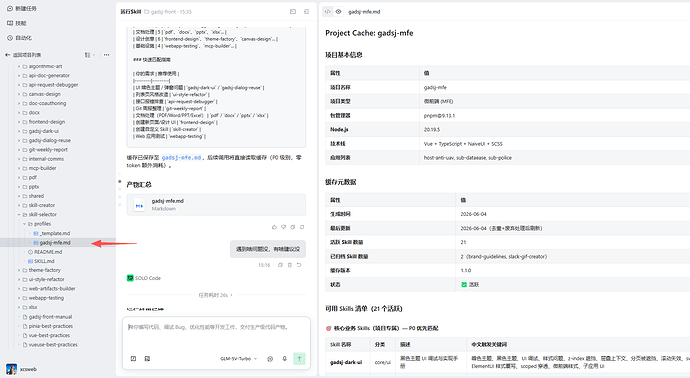The height and width of the screenshot is (378, 690).
Task: Click the undo icon next to the 15:16 message
Action: pyautogui.click(x=299, y=265)
